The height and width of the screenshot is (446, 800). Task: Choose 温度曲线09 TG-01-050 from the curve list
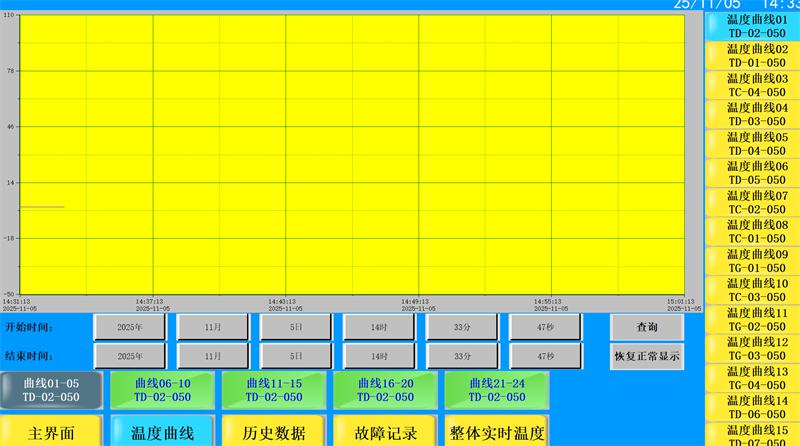(756, 261)
